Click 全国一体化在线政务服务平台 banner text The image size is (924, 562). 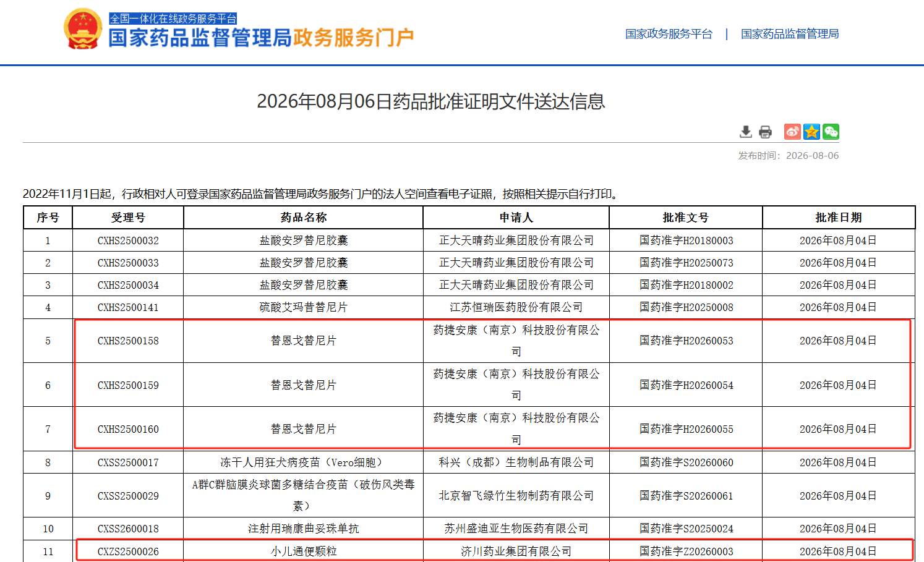[x=173, y=19]
